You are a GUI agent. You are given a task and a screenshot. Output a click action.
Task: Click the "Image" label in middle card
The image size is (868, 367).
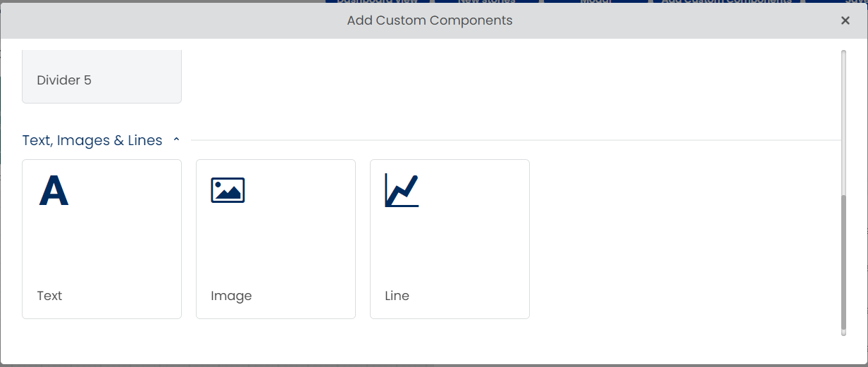tap(231, 296)
